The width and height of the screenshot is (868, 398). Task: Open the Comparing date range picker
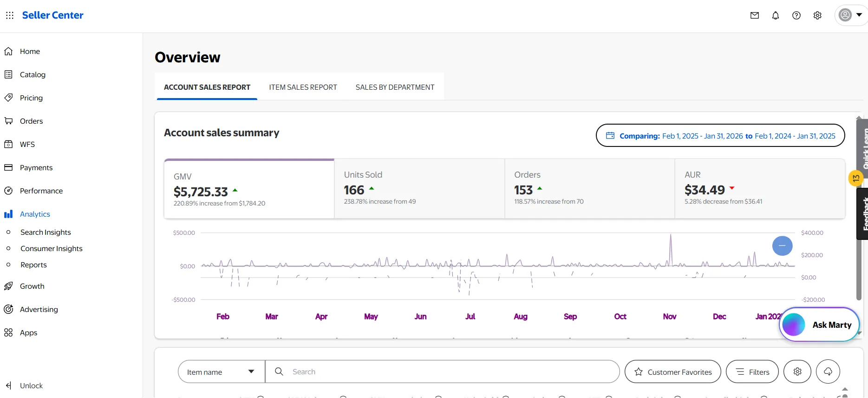[720, 135]
